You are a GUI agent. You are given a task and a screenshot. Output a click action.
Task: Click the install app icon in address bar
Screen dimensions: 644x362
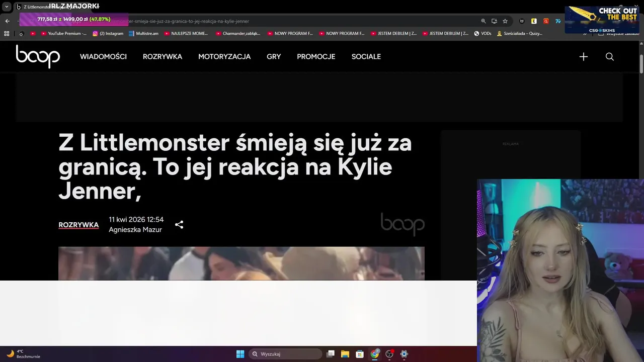(494, 21)
